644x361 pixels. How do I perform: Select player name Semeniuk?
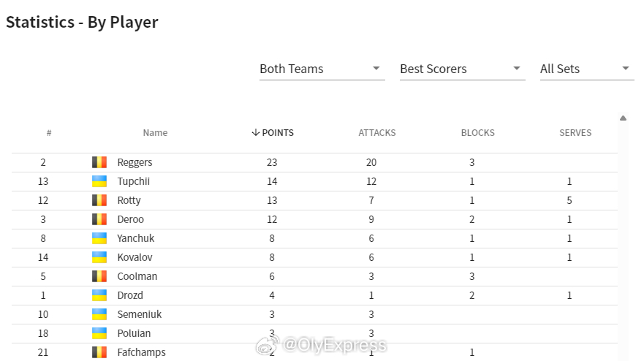pyautogui.click(x=139, y=314)
